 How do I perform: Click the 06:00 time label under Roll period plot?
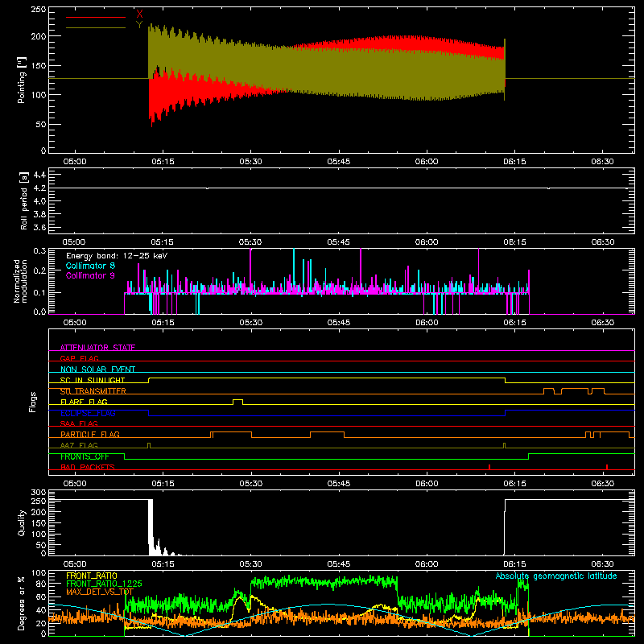[x=427, y=242]
